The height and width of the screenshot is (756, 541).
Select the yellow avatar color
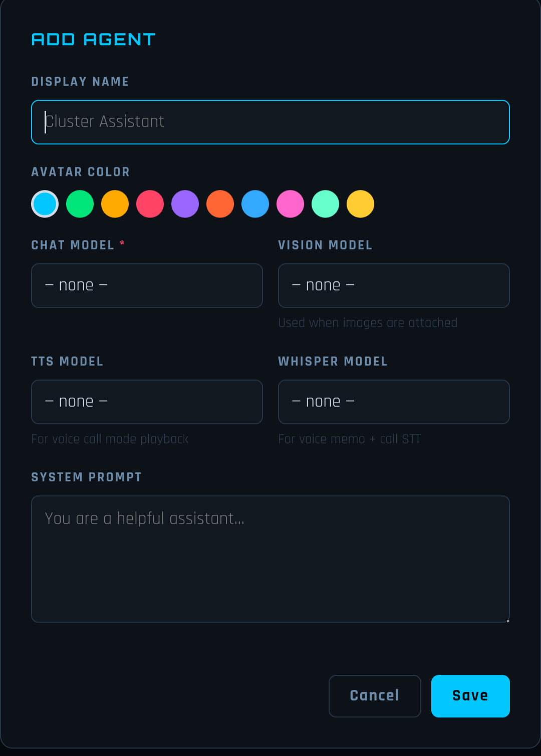361,204
